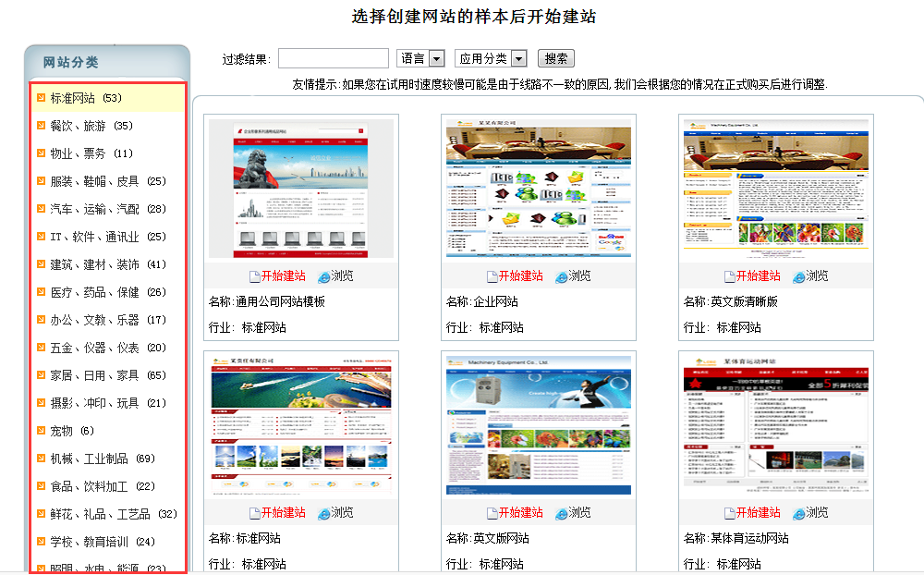Click the orange icon beside 餐饮、旅游
The image size is (924, 575).
(x=41, y=126)
